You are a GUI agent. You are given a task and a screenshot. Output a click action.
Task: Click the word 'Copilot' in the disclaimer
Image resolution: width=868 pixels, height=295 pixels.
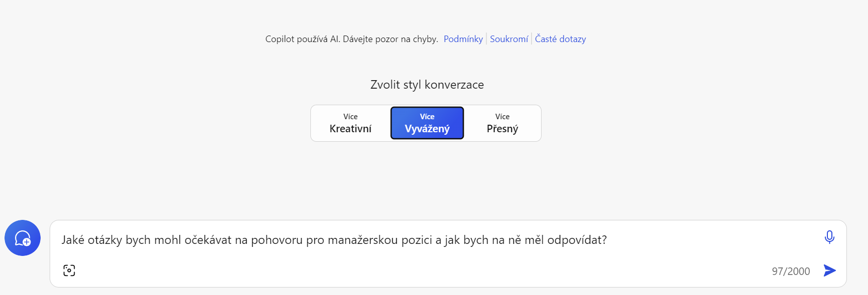coord(280,39)
